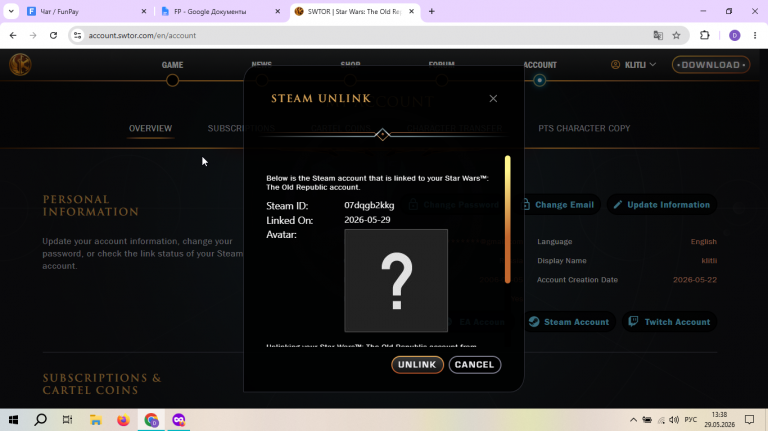Click the DOWNLOAD button
This screenshot has height=431, width=768.
pyautogui.click(x=711, y=65)
